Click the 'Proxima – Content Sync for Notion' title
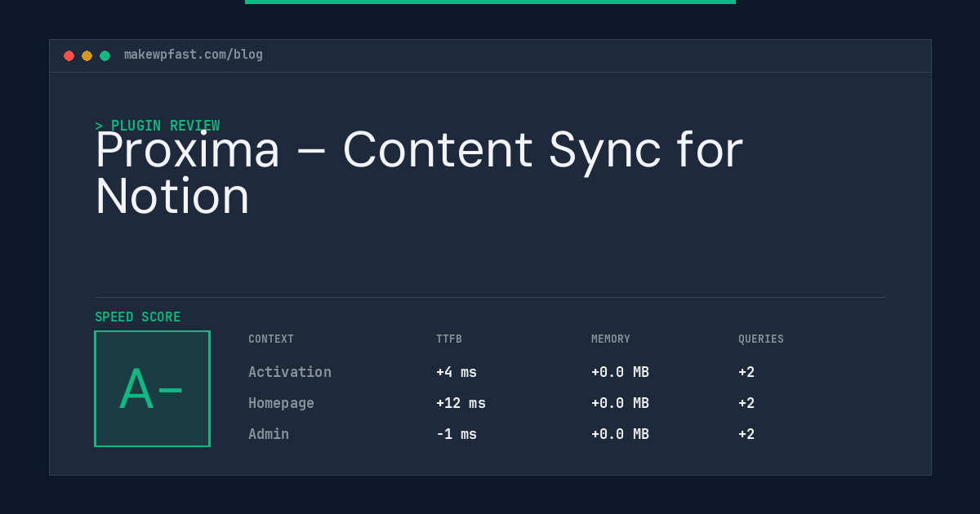The width and height of the screenshot is (980, 514). point(419,172)
